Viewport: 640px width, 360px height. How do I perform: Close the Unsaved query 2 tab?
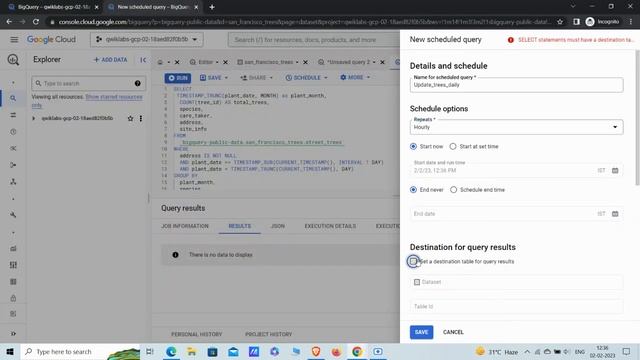pos(382,62)
